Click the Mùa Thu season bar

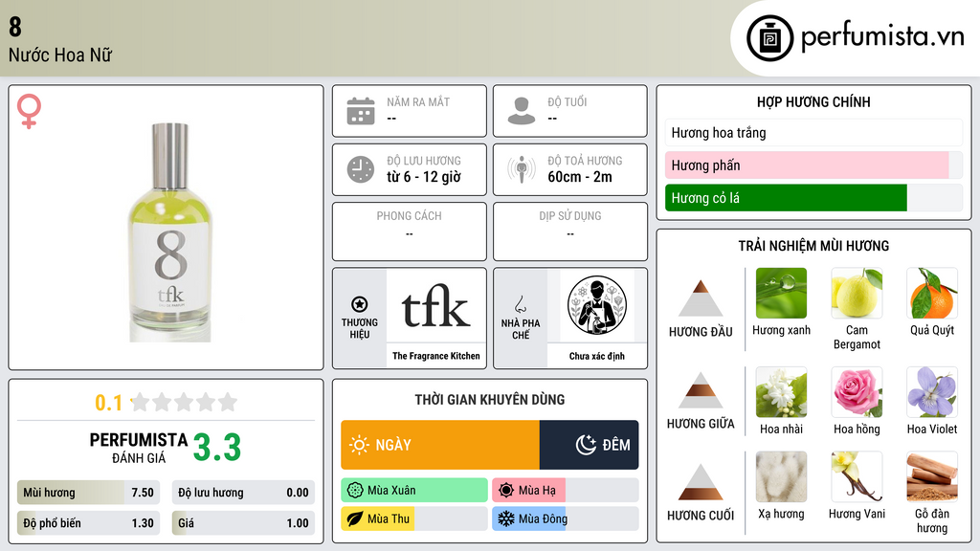pyautogui.click(x=414, y=518)
